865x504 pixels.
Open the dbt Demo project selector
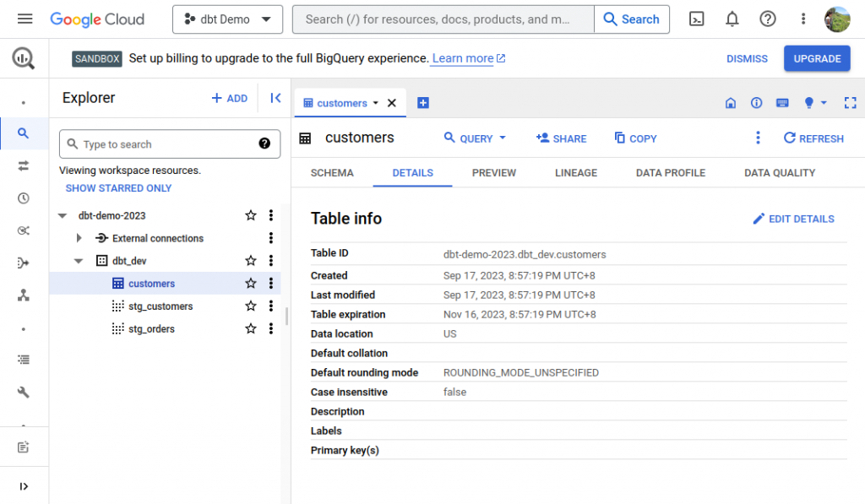point(227,19)
